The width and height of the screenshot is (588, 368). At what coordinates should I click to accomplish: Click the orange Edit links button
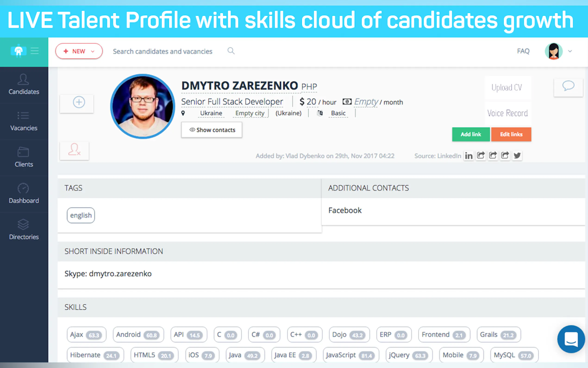511,134
